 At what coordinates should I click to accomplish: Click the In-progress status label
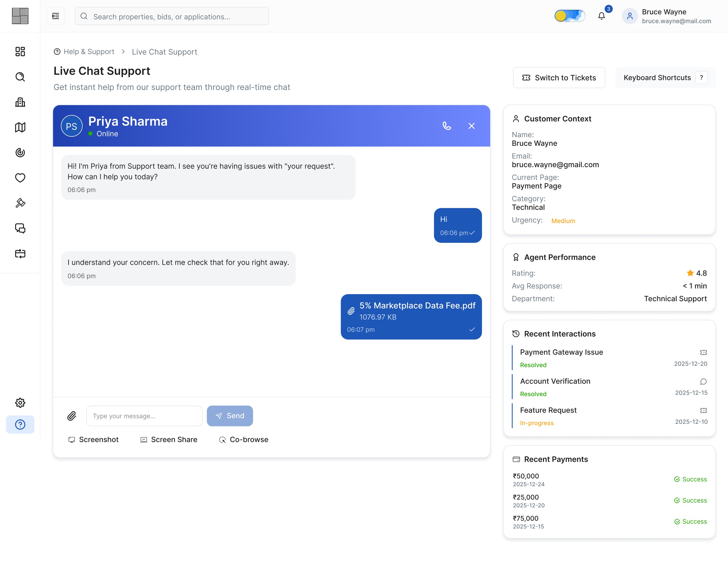point(537,423)
